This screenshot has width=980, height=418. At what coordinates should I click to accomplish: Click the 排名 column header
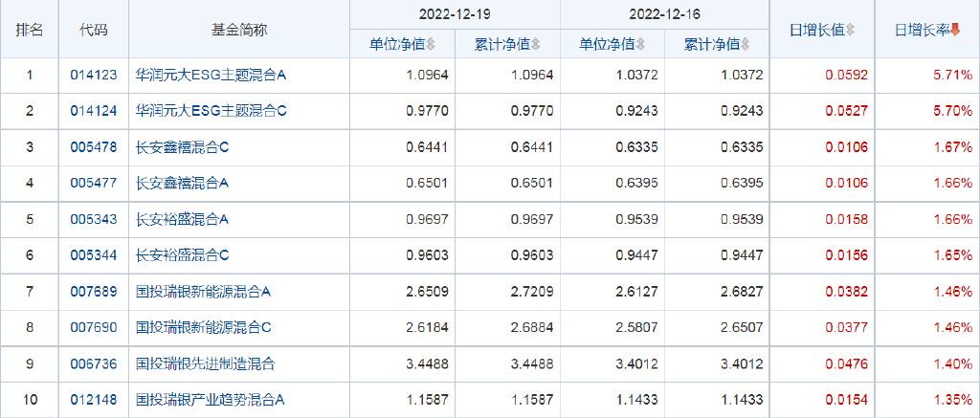pyautogui.click(x=30, y=30)
